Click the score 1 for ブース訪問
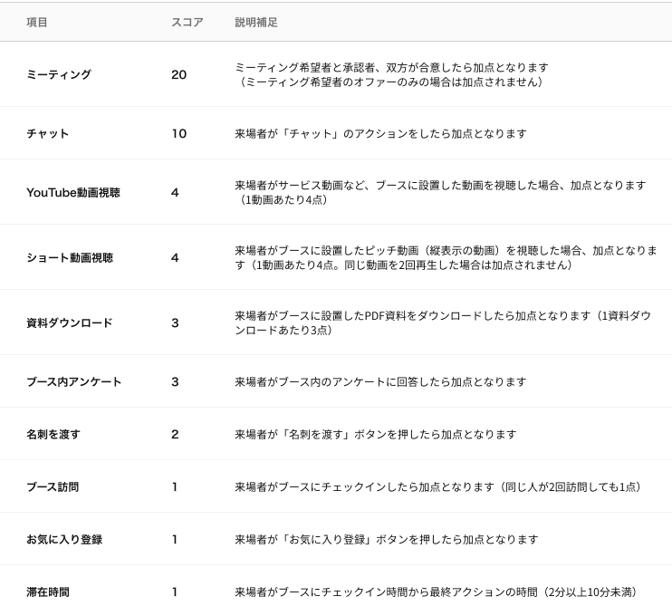672x616 pixels. coord(175,487)
